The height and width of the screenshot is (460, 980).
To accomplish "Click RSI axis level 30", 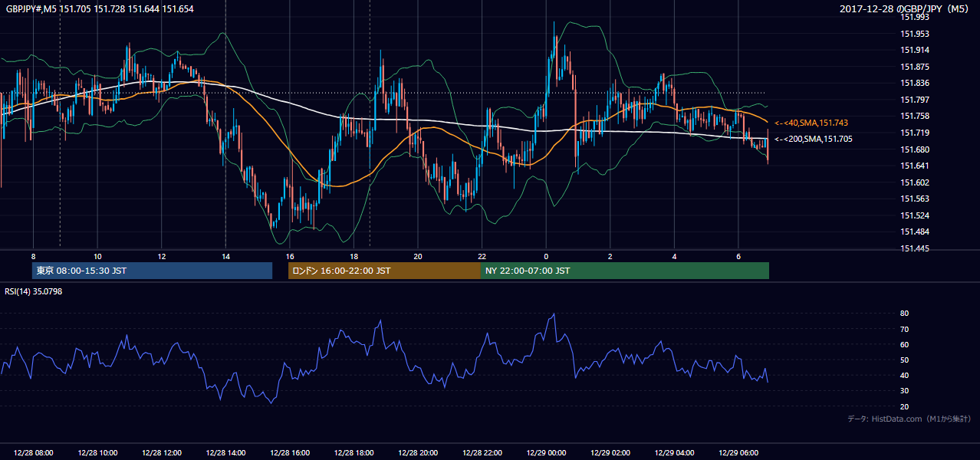I will click(905, 391).
